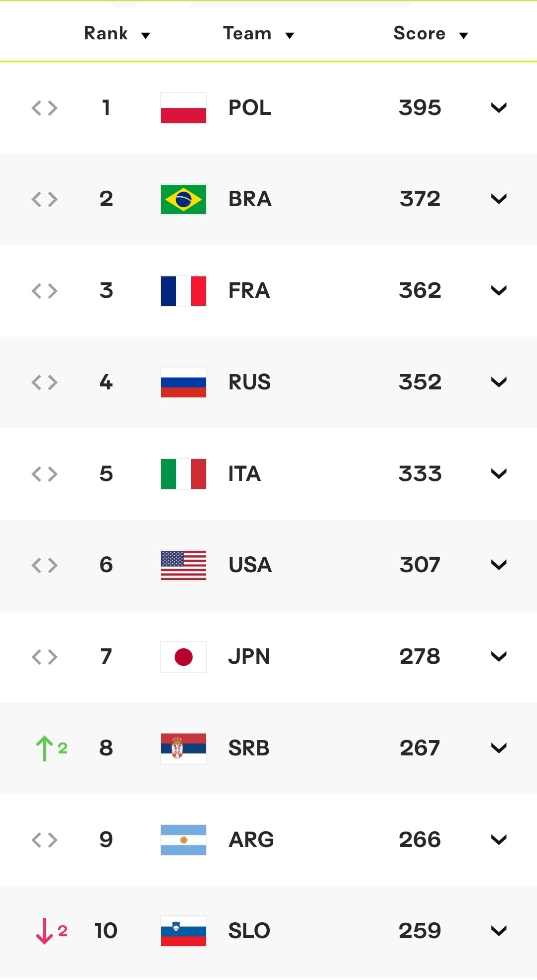537x980 pixels.
Task: Click the France flag icon
Action: [x=184, y=291]
